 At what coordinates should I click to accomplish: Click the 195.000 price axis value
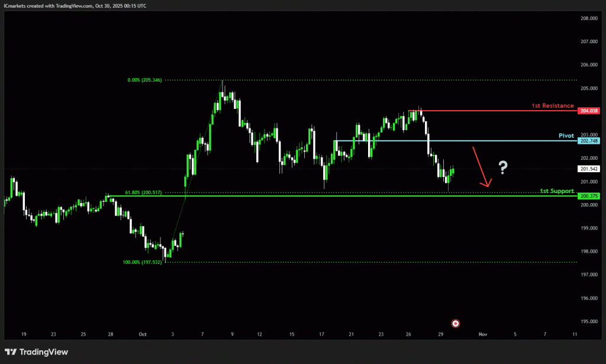coord(588,321)
